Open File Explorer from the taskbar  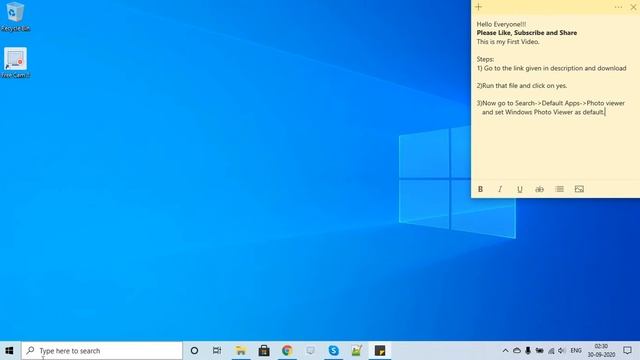(x=240, y=351)
